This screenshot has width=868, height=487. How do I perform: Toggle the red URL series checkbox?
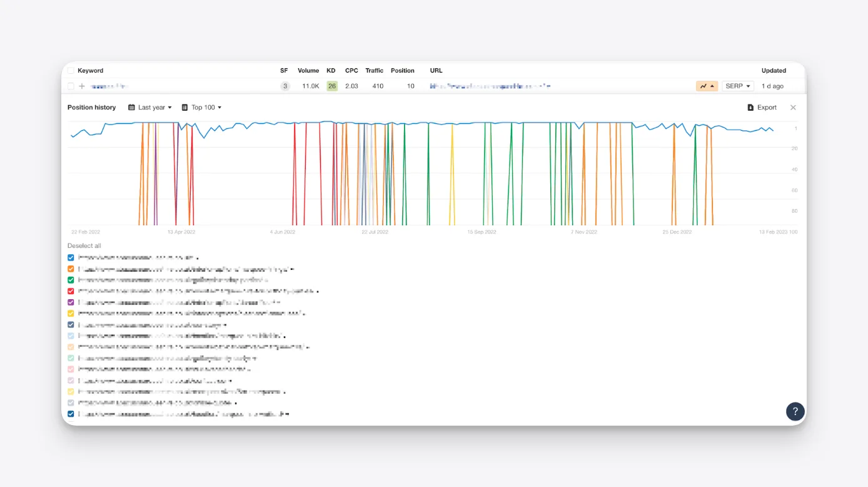point(71,291)
